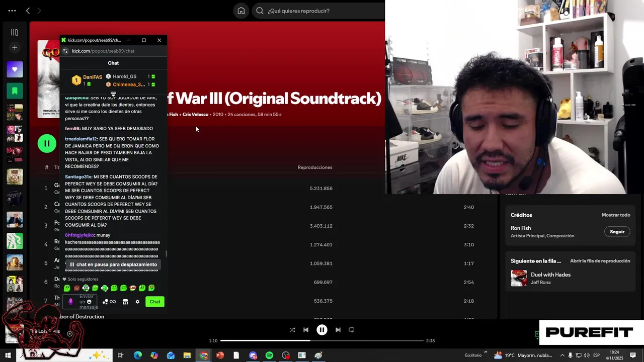Seek in the song progress bar
This screenshot has width=644, height=362.
[321, 340]
